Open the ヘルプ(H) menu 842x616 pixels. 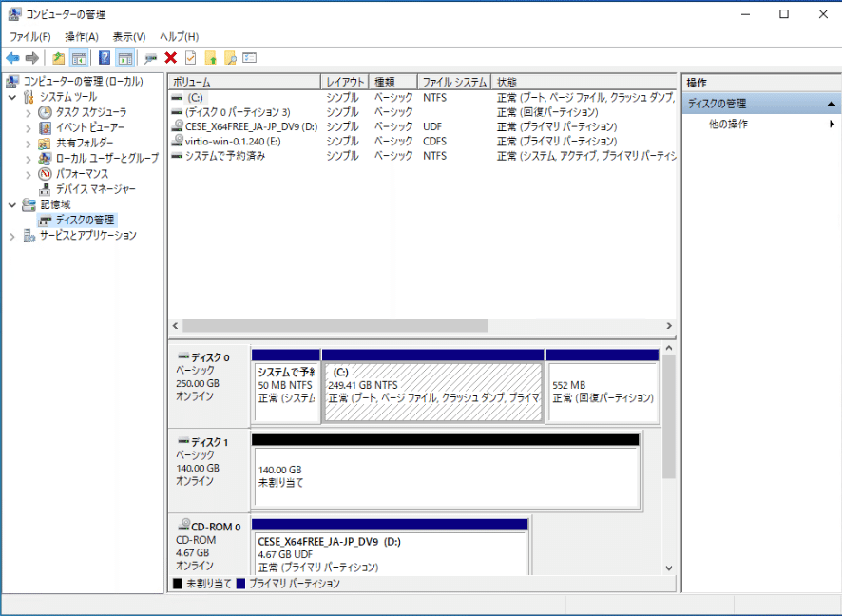click(x=179, y=36)
